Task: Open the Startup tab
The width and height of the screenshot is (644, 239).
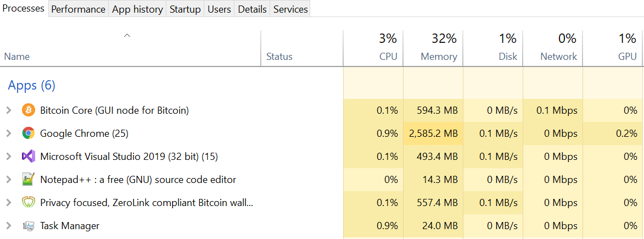Action: [x=185, y=9]
